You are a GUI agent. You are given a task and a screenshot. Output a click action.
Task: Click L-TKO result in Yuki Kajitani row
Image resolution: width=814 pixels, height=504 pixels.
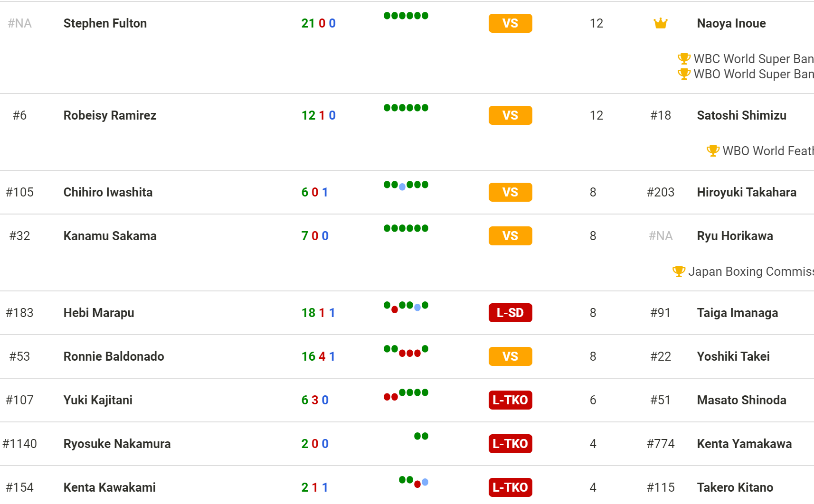(x=510, y=400)
